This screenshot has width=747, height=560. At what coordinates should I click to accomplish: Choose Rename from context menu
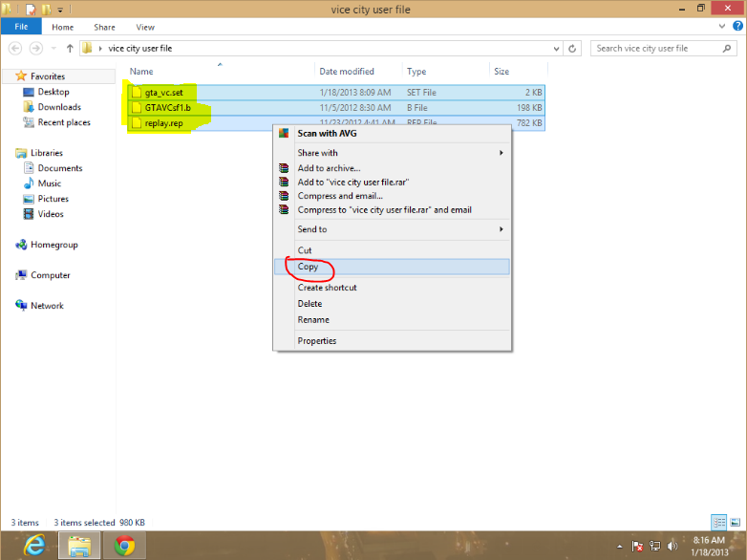click(x=392, y=320)
